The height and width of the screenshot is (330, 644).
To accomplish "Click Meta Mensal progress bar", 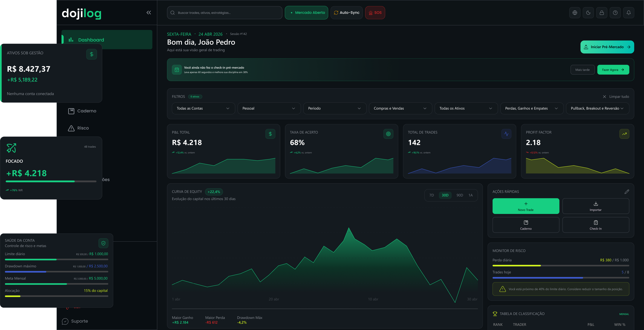I will point(56,284).
